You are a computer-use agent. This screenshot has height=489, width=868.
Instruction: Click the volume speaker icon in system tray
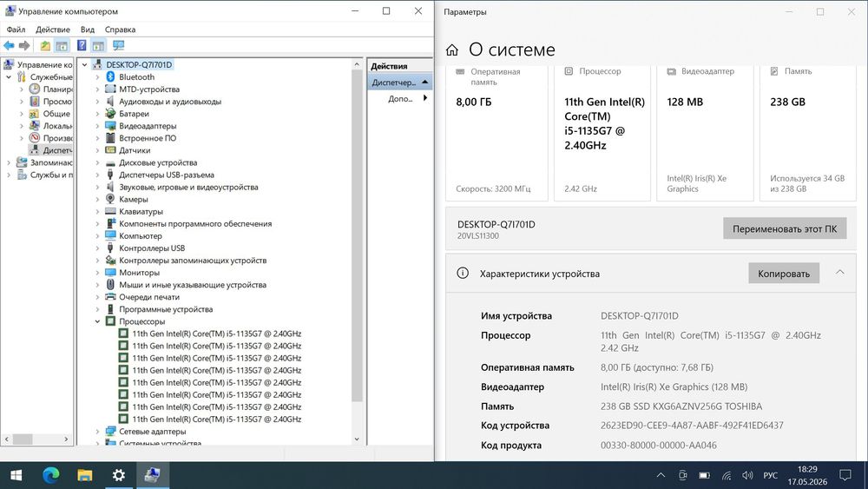pos(747,475)
